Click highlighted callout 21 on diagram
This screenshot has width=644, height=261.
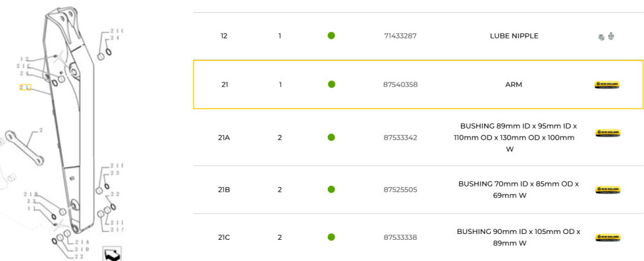26,87
